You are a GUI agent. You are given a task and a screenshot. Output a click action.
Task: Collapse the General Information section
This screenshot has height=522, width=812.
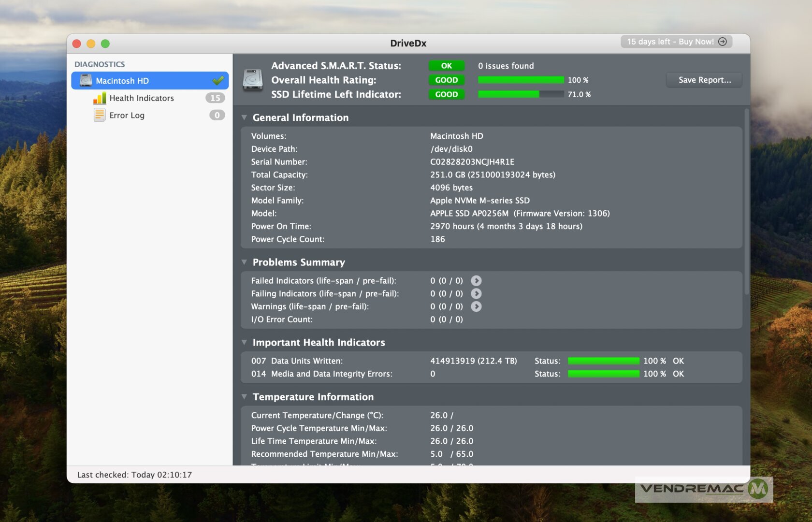pos(245,117)
